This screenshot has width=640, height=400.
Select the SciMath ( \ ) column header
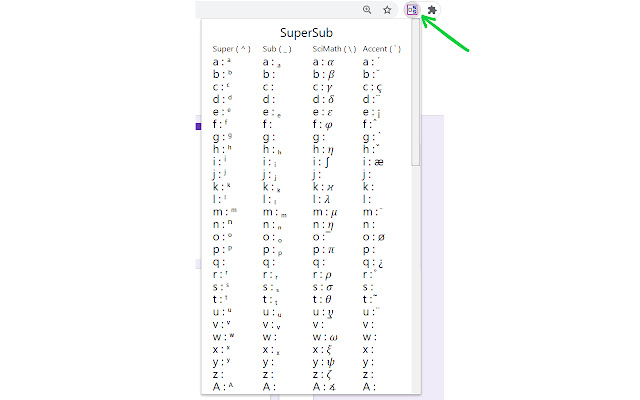click(334, 49)
